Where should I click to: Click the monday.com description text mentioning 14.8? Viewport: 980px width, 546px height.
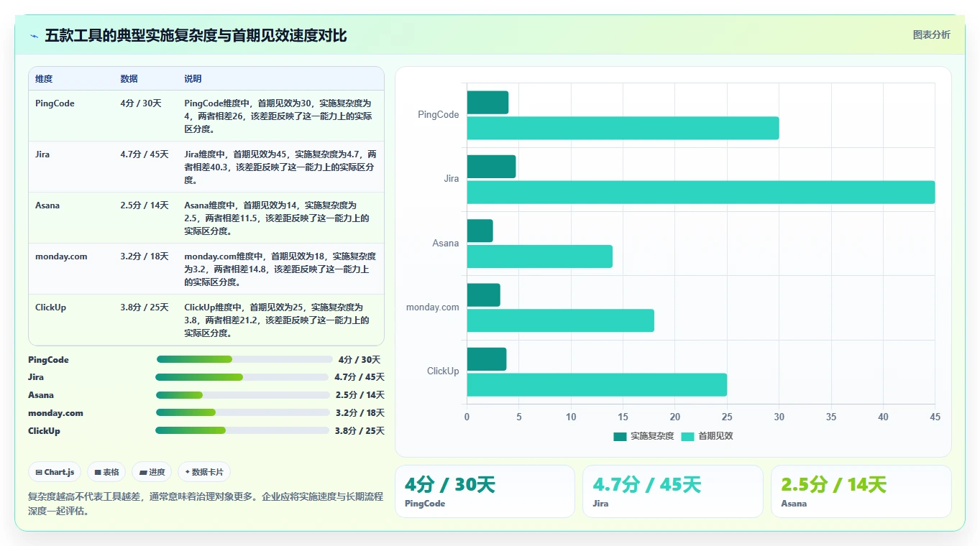pyautogui.click(x=280, y=269)
